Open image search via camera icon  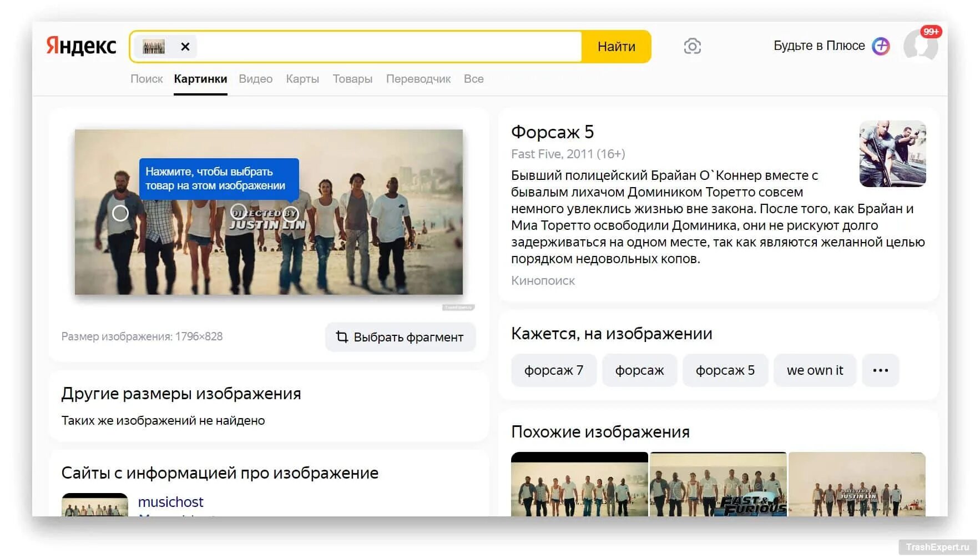tap(692, 46)
